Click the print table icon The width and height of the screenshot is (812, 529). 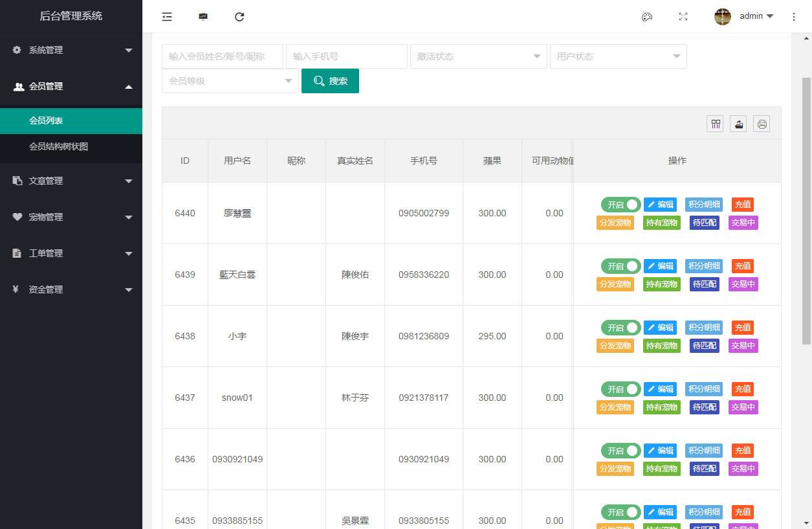762,124
